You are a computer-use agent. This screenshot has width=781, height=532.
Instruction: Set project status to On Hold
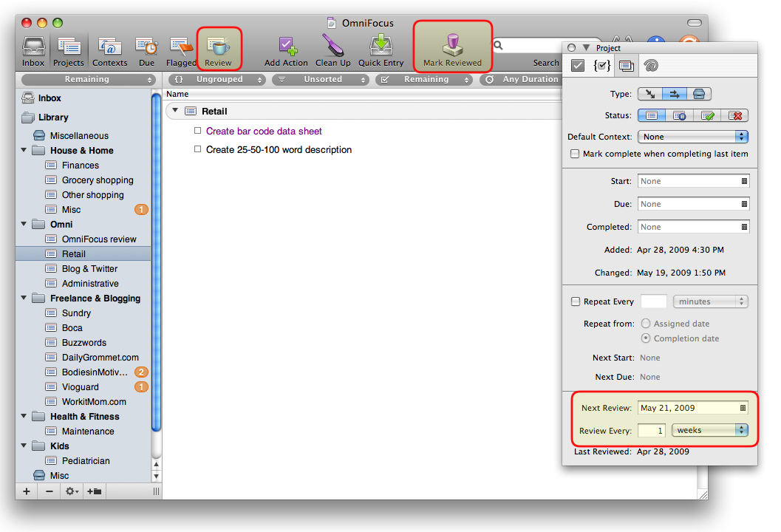pyautogui.click(x=679, y=115)
